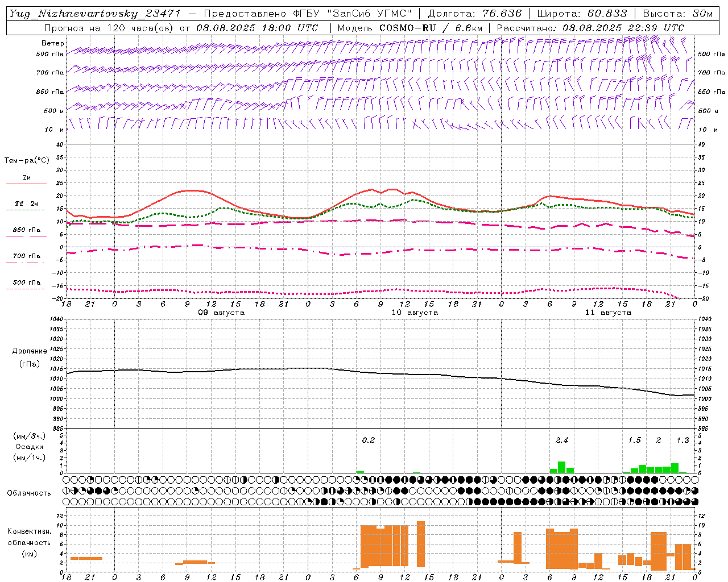Click the '1040' pressure axis label on left
Viewport: 728px width, 582px height.
coord(56,319)
